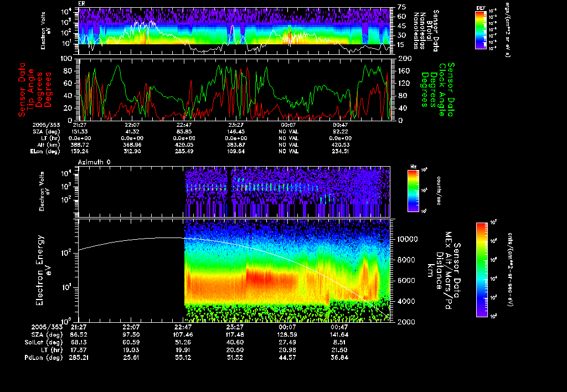Image resolution: width=567 pixels, height=392 pixels.
Task: Click the 'ELon (deg)' row label
Action: (x=45, y=152)
